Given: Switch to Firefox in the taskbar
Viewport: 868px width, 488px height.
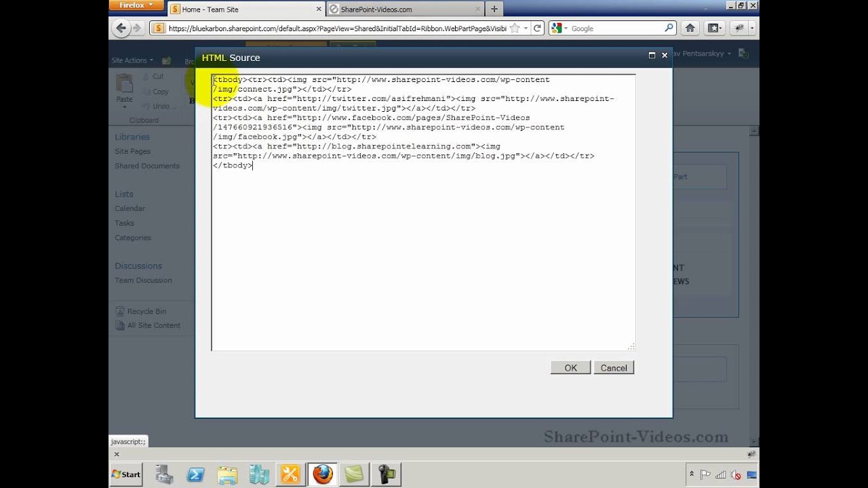Looking at the screenshot, I should point(323,474).
